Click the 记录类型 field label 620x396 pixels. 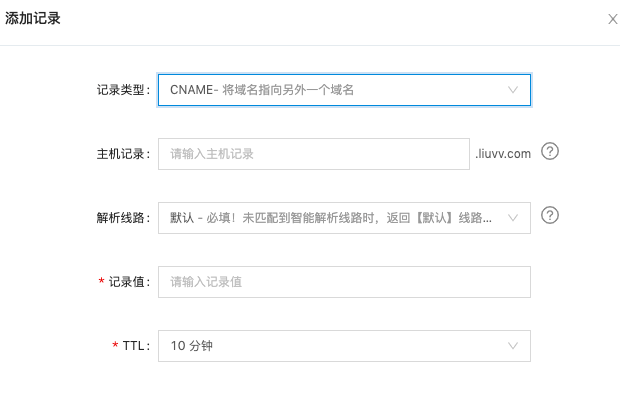coord(123,90)
